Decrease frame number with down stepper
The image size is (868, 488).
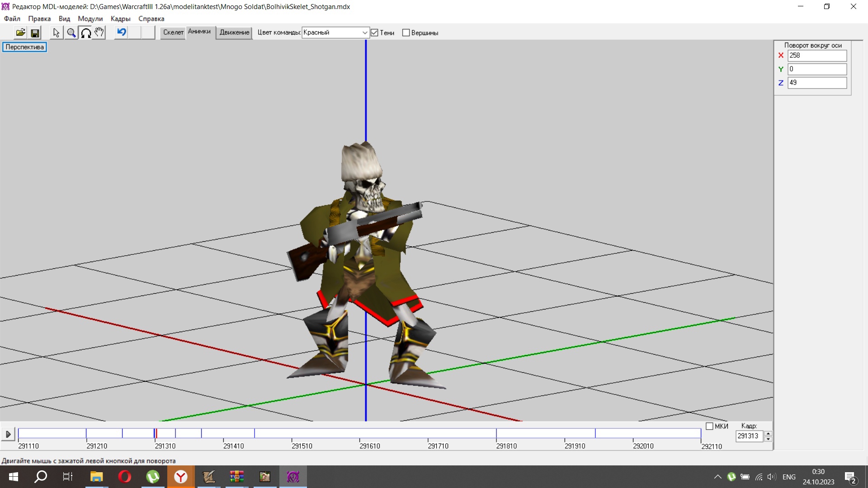pyautogui.click(x=768, y=439)
